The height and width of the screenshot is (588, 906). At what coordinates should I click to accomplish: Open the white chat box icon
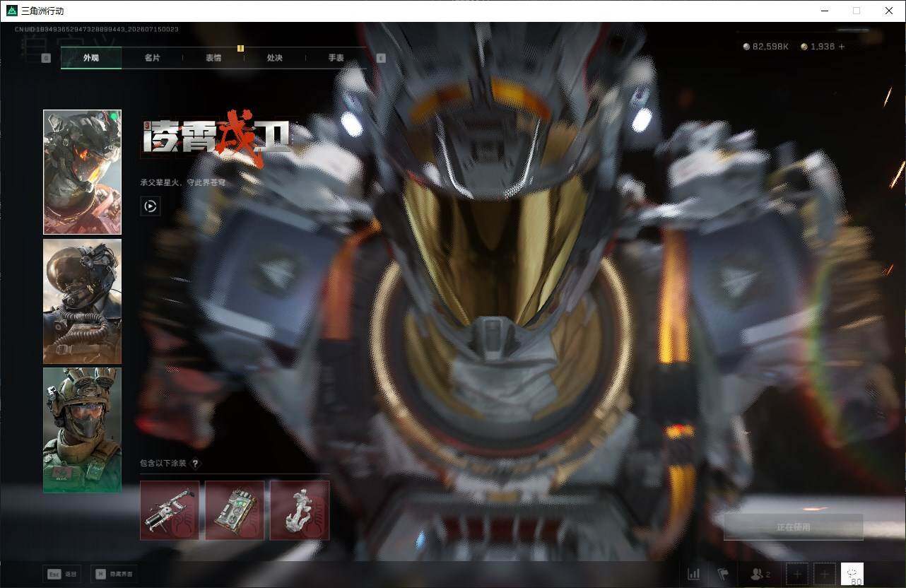click(852, 574)
